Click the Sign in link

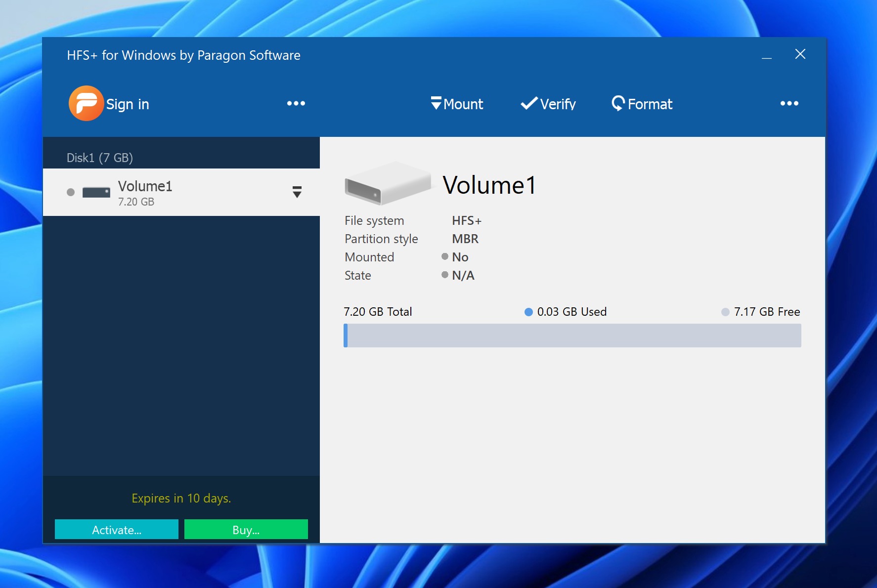point(128,104)
